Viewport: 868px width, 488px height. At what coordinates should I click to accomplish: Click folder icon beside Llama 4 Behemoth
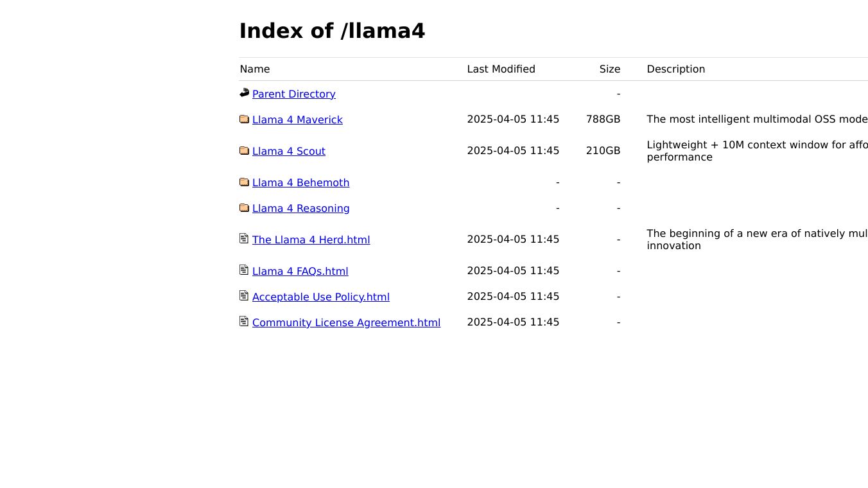pyautogui.click(x=244, y=182)
